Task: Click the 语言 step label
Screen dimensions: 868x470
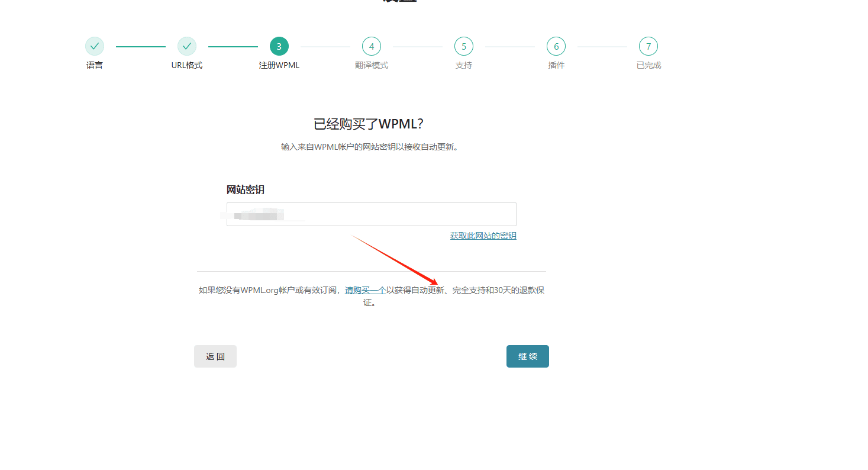Action: coord(95,65)
